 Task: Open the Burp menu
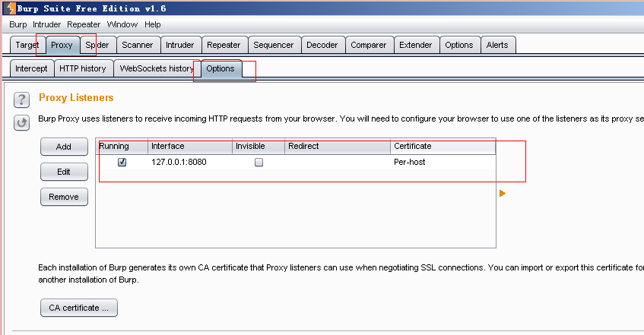18,24
